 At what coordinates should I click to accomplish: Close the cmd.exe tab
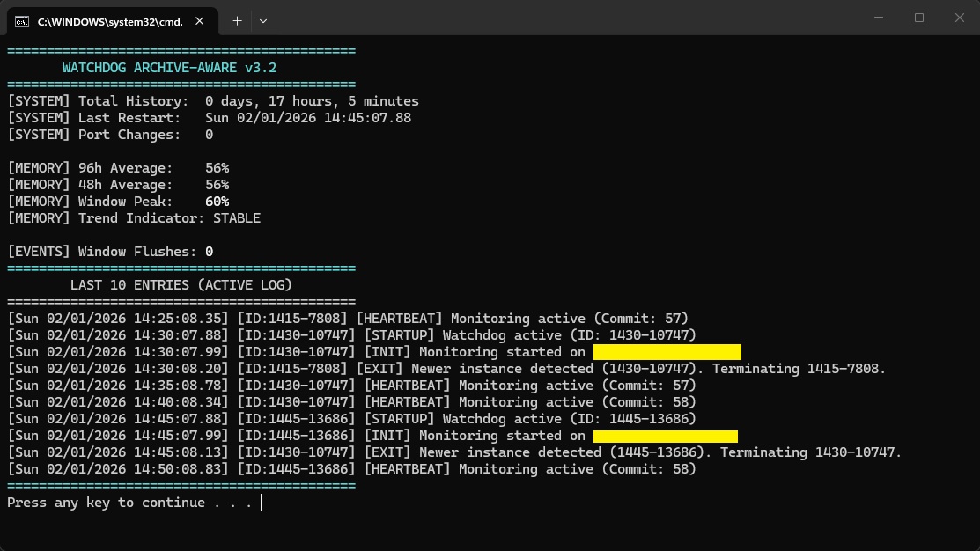pos(199,21)
